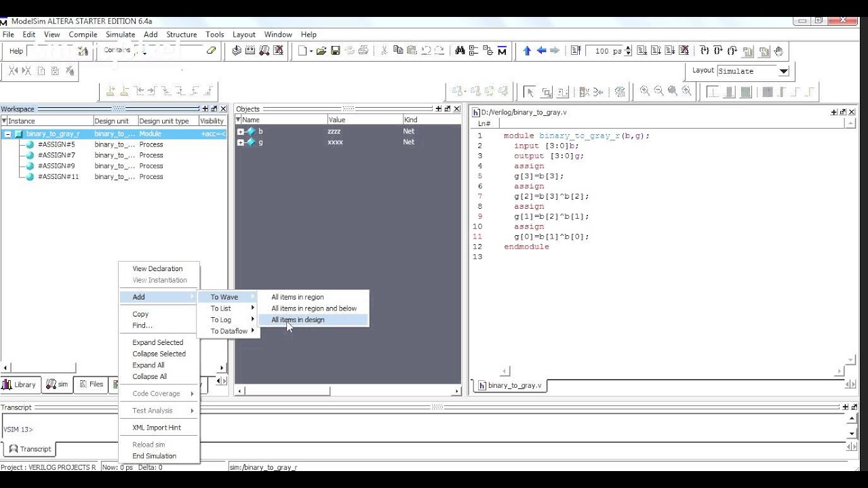
Task: Click the Copy icon in the toolbar
Action: (x=398, y=51)
